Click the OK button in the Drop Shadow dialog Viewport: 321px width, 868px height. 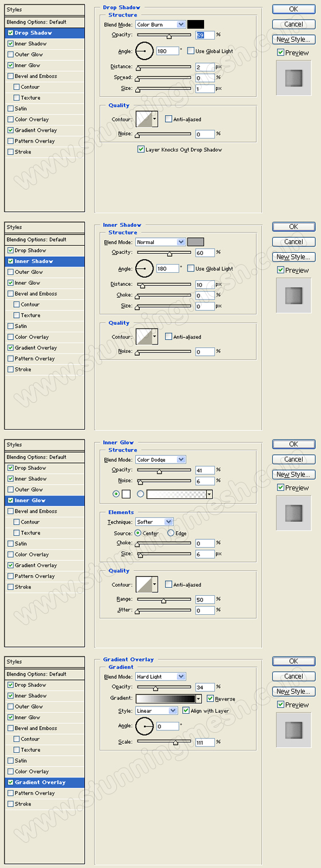click(293, 9)
